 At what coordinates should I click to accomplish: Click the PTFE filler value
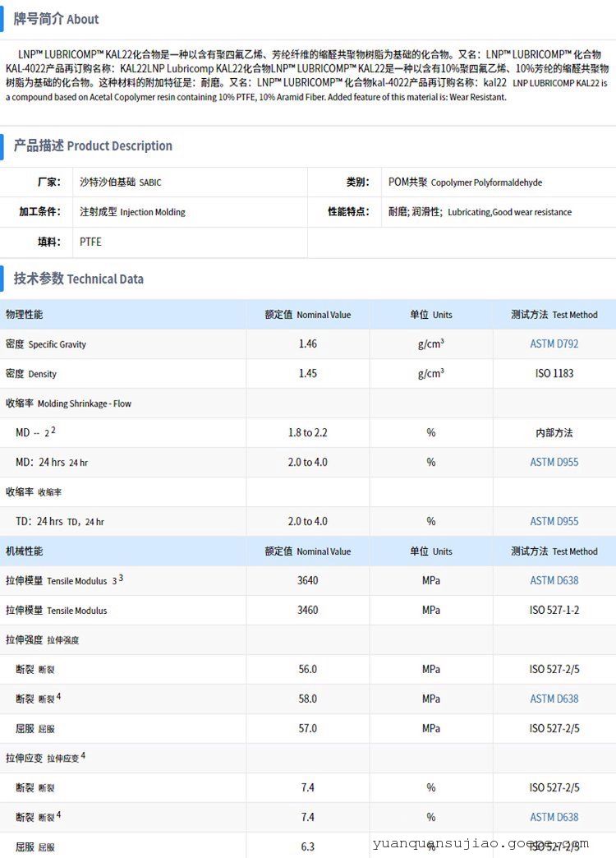click(x=90, y=242)
